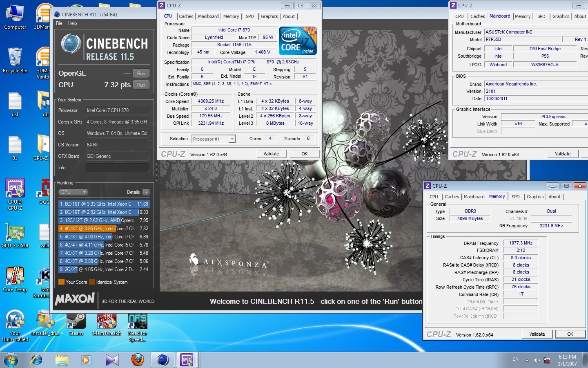This screenshot has height=368, width=588.
Task: Open Core Temp desktop shortcut
Action: click(x=15, y=279)
